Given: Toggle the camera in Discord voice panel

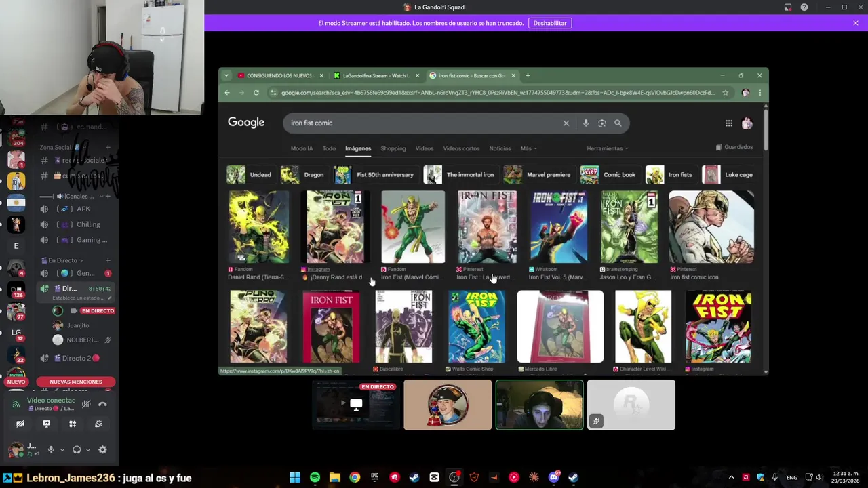Looking at the screenshot, I should (20, 424).
